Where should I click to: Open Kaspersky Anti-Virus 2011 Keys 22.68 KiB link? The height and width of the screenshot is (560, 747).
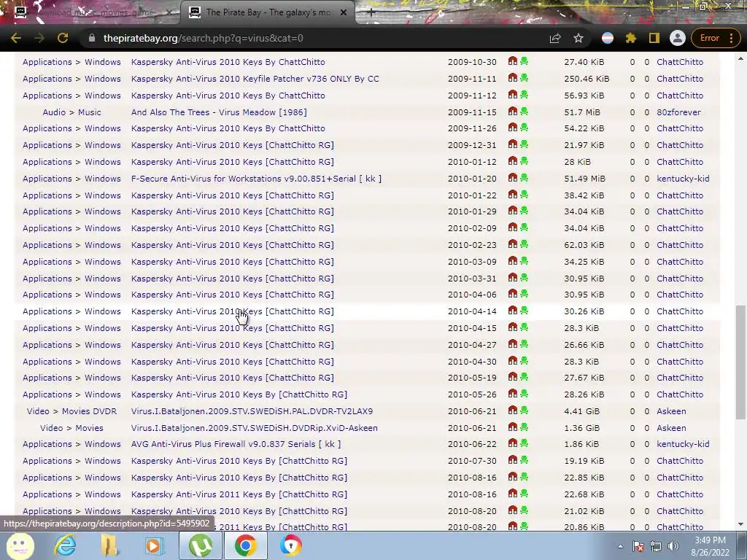pos(239,494)
